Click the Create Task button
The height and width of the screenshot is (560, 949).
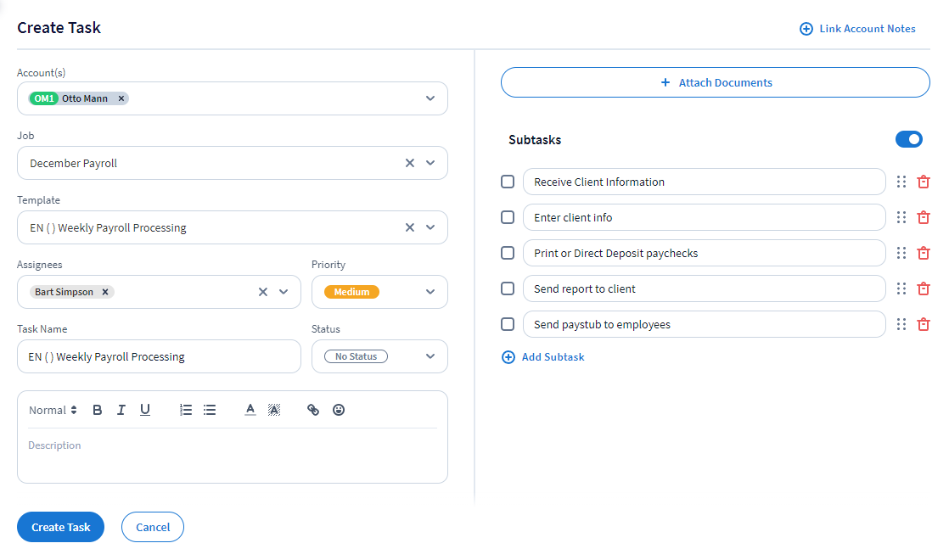click(x=60, y=527)
